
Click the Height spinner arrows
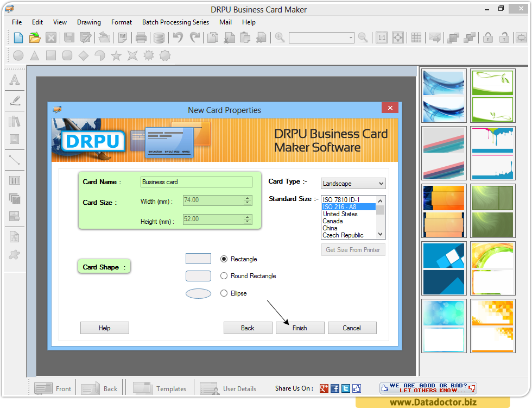coord(248,219)
